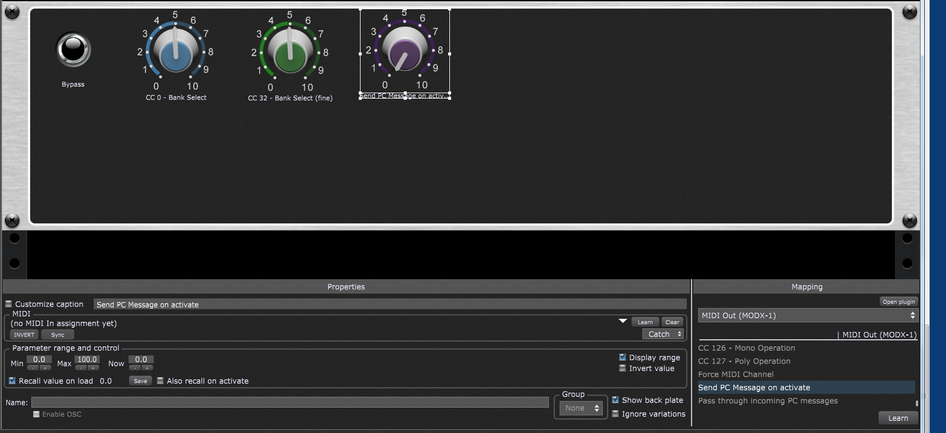The image size is (946, 433).
Task: Click the top-left rack screw
Action: (12, 12)
